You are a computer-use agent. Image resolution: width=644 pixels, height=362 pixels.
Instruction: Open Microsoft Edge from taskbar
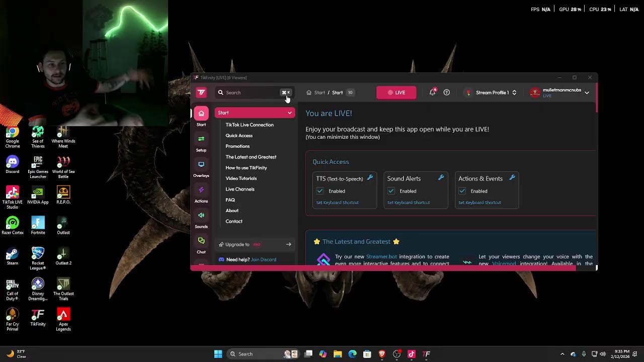click(352, 354)
